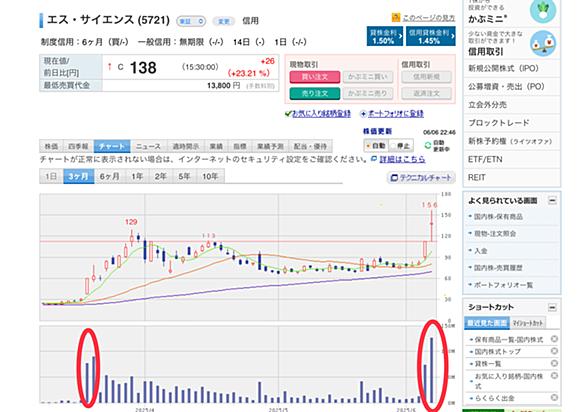The width and height of the screenshot is (586, 412).
Task: Remove らくらく出金 shortcut with its X icon
Action: [x=554, y=397]
